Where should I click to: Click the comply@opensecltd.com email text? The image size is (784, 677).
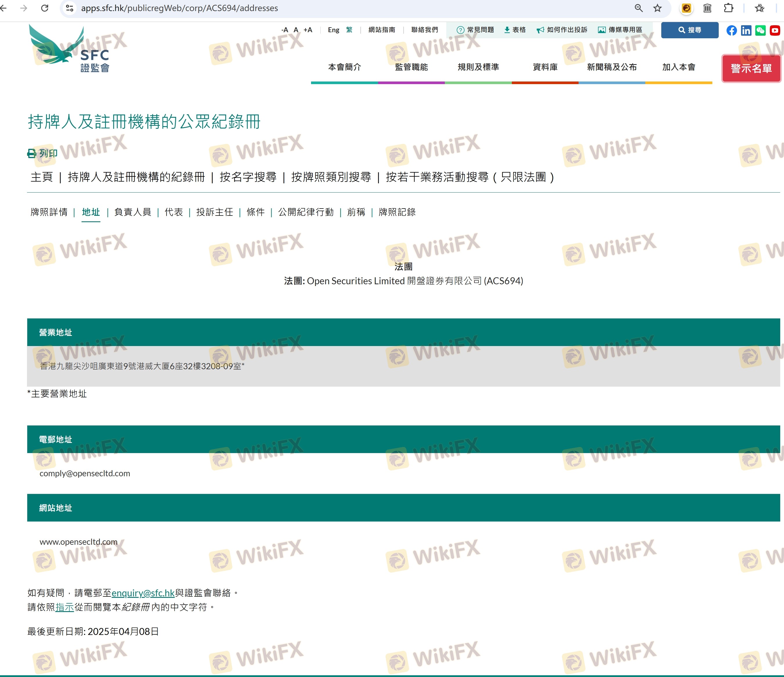pyautogui.click(x=85, y=473)
